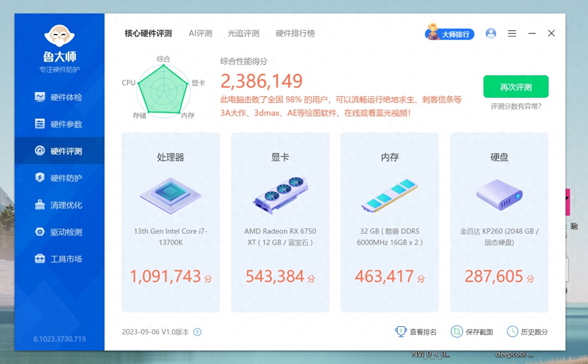Click 13th Gen Intel Core i7-13700K text
Screen dimensions: 588x364
[171, 237]
